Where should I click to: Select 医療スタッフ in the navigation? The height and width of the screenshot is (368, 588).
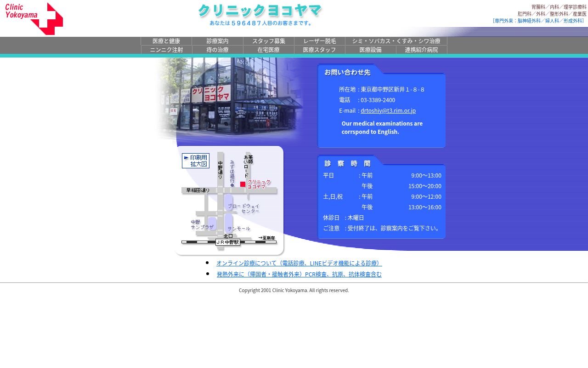pos(320,50)
